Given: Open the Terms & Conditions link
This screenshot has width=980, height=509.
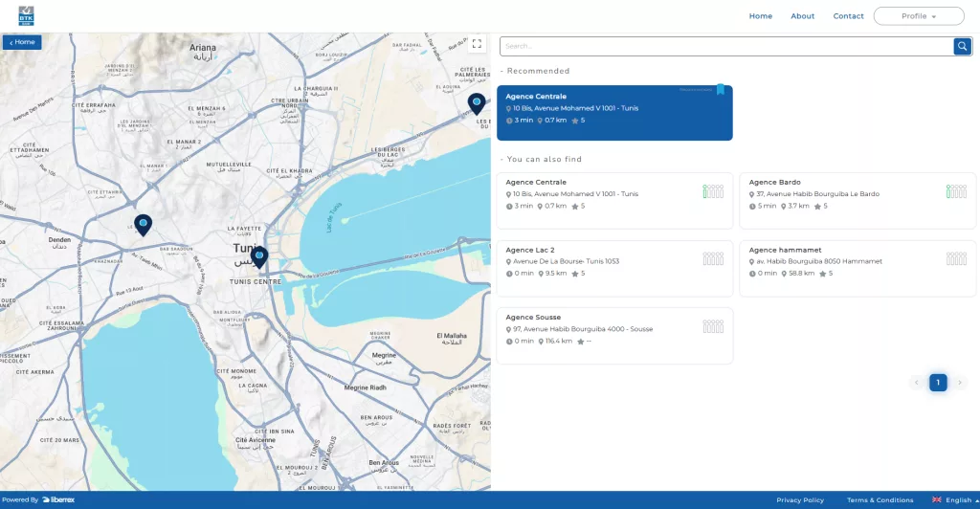Looking at the screenshot, I should coord(880,499).
